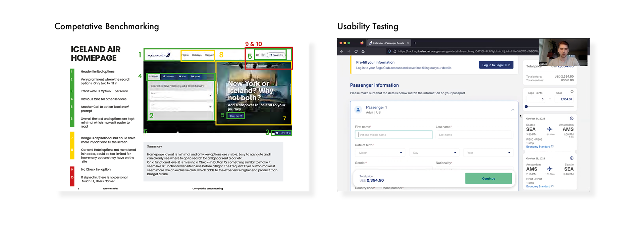Click the Passenger 1 person avatar icon

358,109
